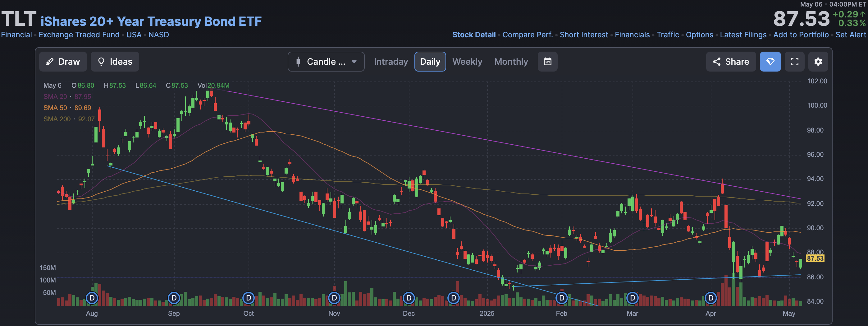Click the 87.53 last price in header

[801, 19]
